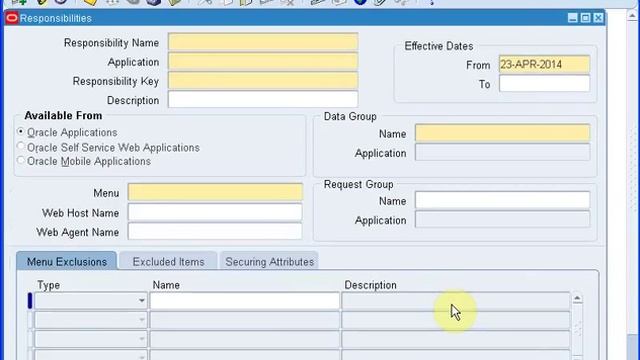Click the Data Group Application field
Screen dimensions: 640x360
coord(502,153)
